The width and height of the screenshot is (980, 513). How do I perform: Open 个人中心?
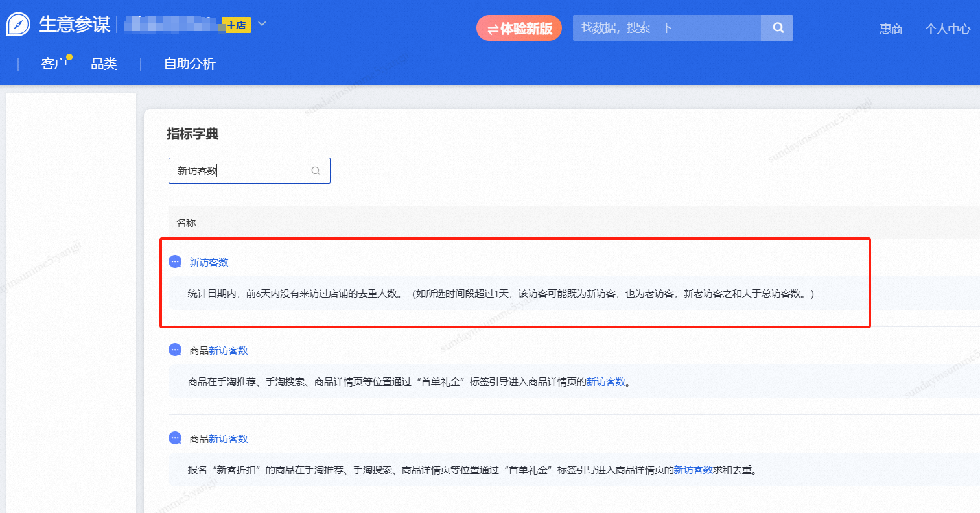pos(948,29)
